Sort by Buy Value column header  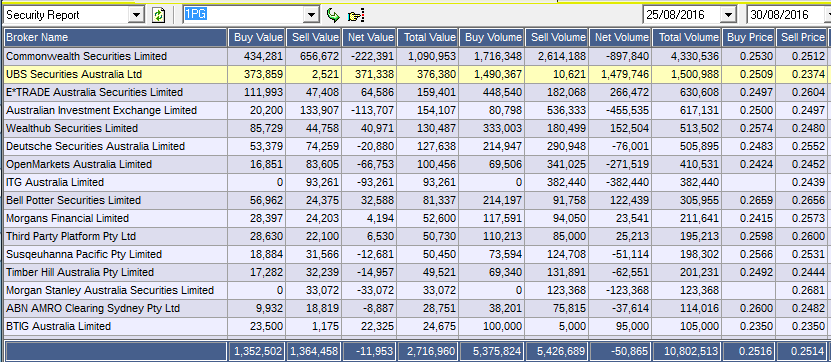click(x=257, y=38)
